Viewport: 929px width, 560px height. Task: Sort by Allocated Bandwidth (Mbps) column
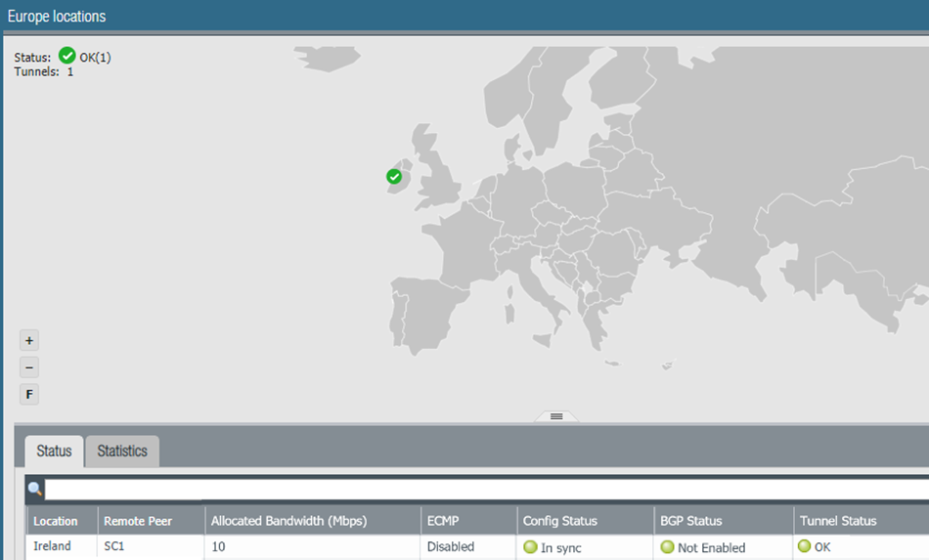pos(288,521)
